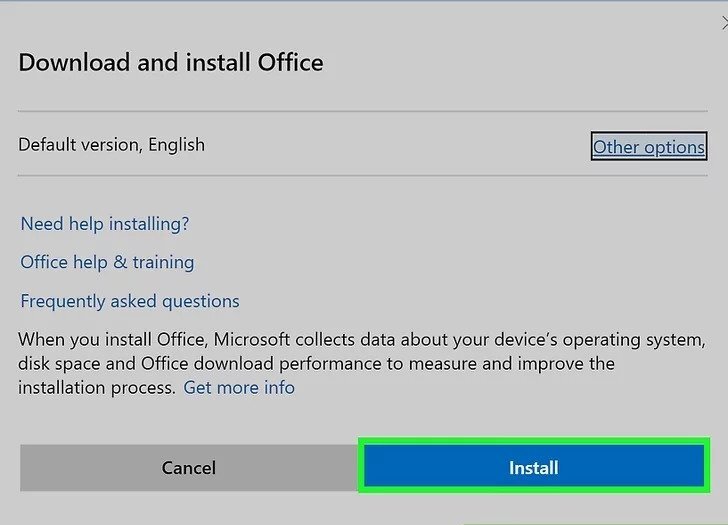Select the training link under Need help installing
The image size is (728, 525).
click(x=107, y=263)
